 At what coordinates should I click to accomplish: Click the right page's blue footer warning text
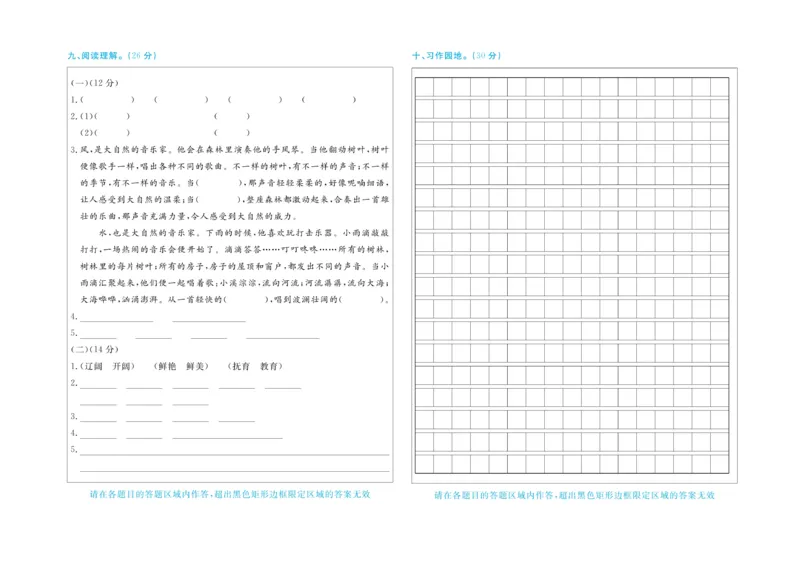pyautogui.click(x=572, y=495)
